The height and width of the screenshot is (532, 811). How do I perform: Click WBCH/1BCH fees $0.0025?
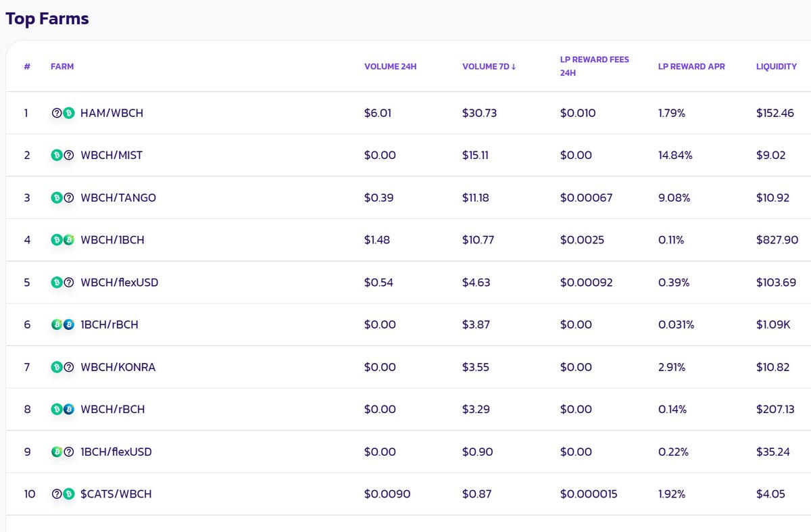coord(582,240)
